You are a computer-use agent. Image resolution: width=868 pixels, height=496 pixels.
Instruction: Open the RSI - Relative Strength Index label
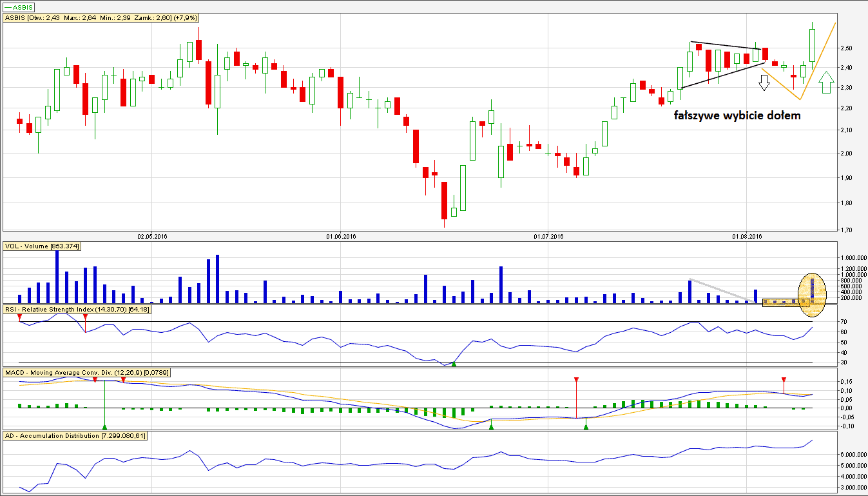76,310
